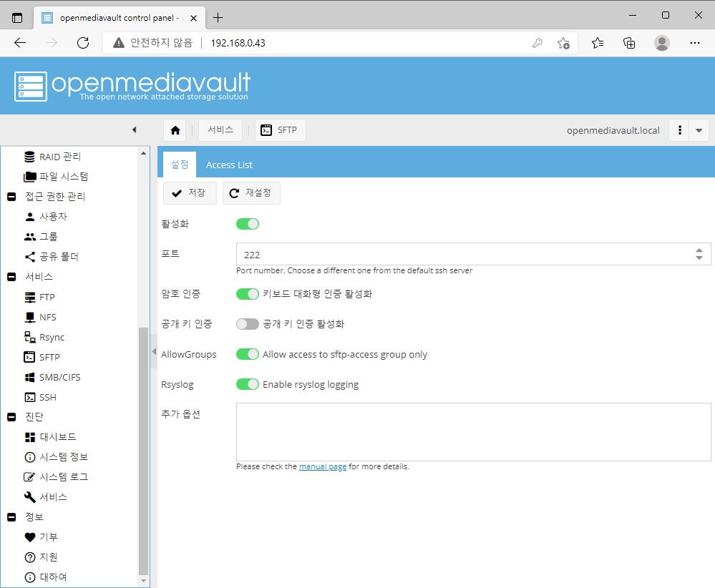Click the saved password key icon
Screen dimensions: 715x588
click(x=538, y=43)
